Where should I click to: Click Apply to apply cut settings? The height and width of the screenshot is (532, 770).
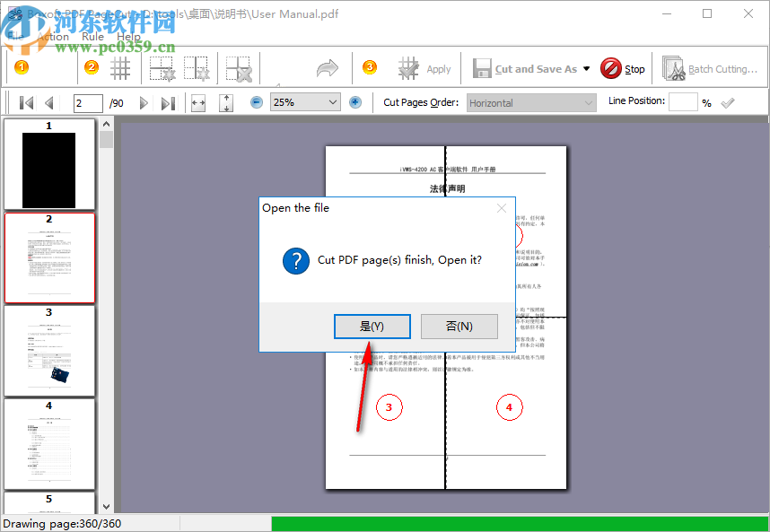(422, 68)
